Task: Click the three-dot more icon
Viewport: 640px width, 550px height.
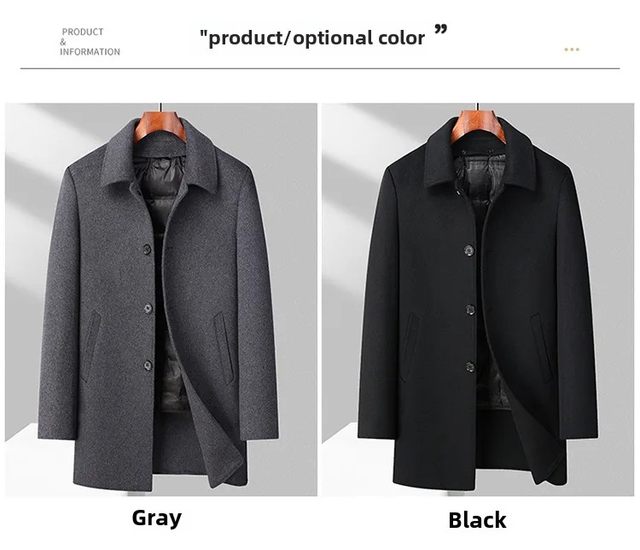Action: click(x=571, y=50)
